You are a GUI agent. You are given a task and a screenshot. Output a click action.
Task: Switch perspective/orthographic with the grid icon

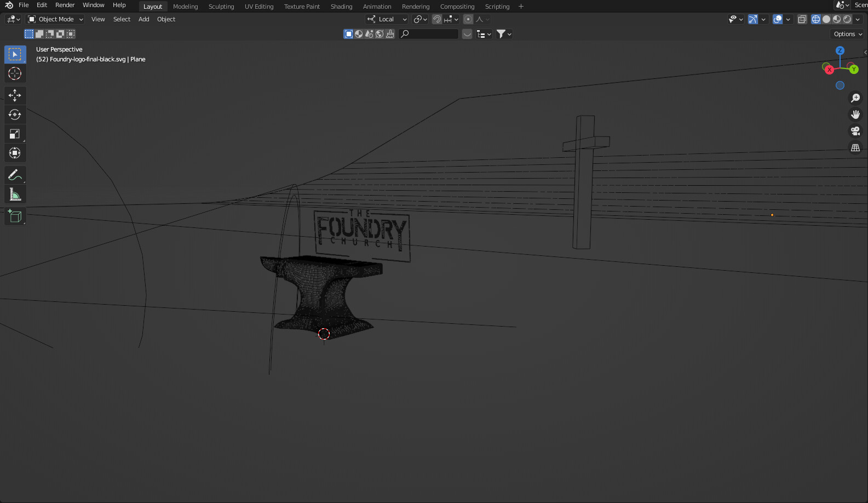point(855,148)
